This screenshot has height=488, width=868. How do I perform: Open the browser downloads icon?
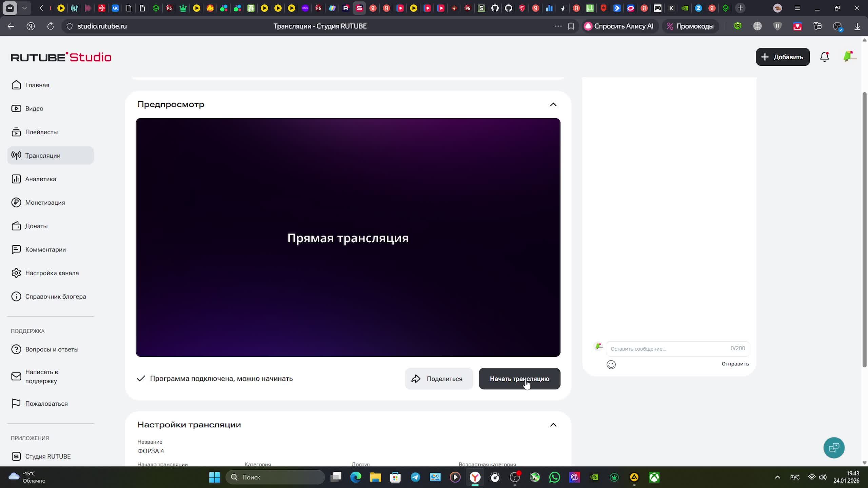coord(857,26)
